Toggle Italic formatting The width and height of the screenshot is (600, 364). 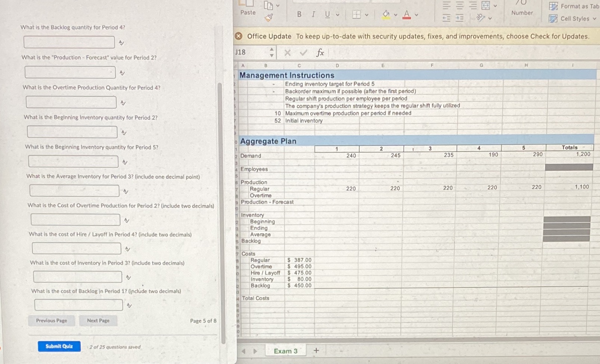pyautogui.click(x=313, y=14)
